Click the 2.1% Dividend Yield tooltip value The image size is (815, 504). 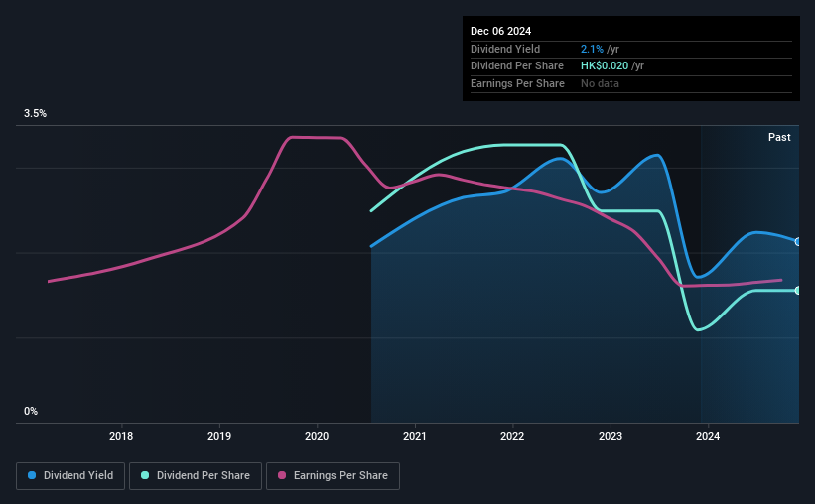point(592,49)
